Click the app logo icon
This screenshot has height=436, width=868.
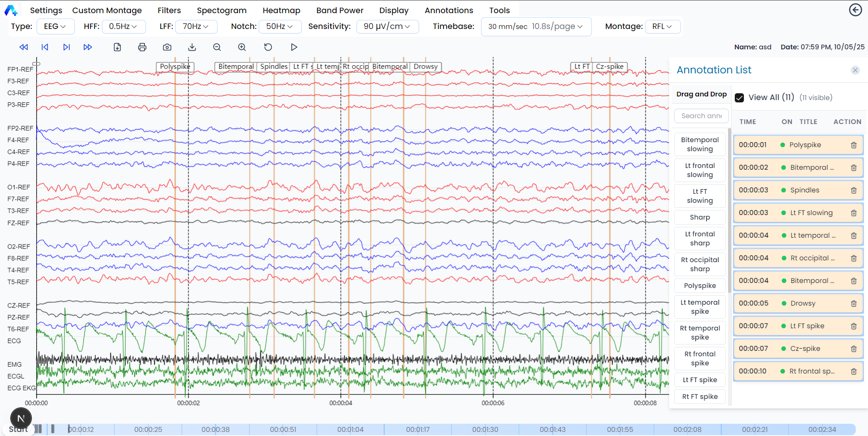(11, 10)
